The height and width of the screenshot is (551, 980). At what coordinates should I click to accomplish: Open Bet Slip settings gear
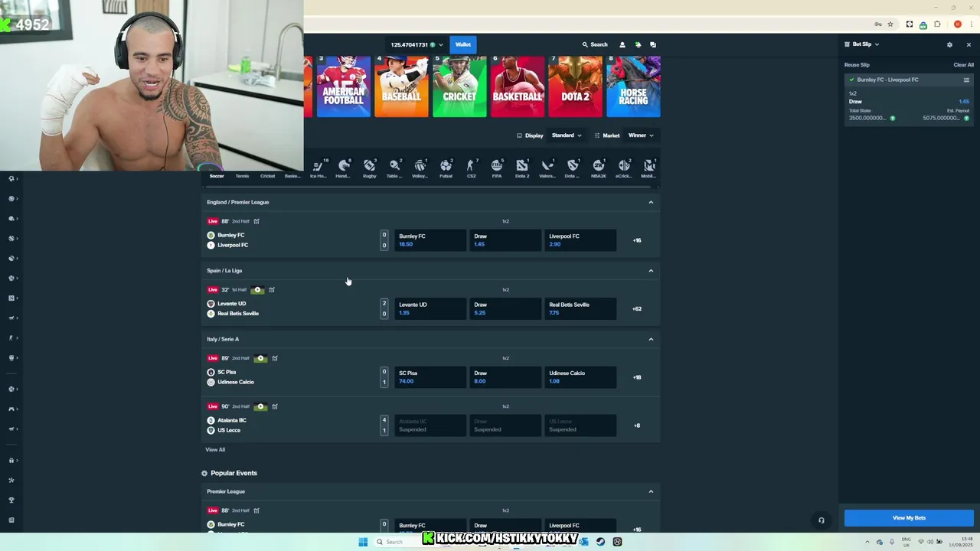(x=949, y=44)
